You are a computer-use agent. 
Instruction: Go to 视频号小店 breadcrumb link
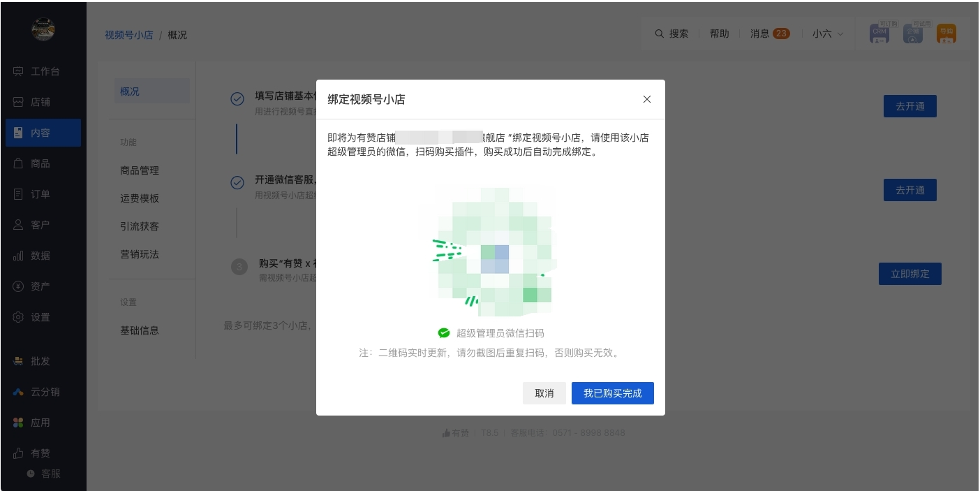(x=129, y=35)
